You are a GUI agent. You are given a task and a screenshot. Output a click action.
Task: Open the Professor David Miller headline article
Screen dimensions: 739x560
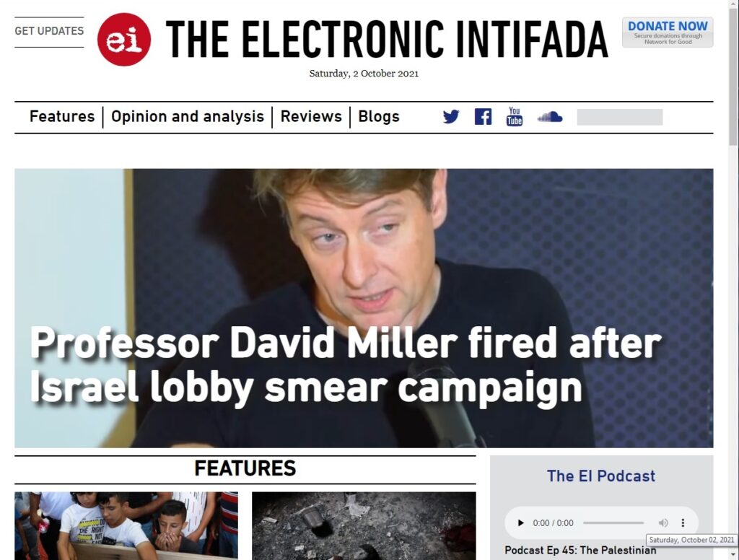tap(346, 365)
